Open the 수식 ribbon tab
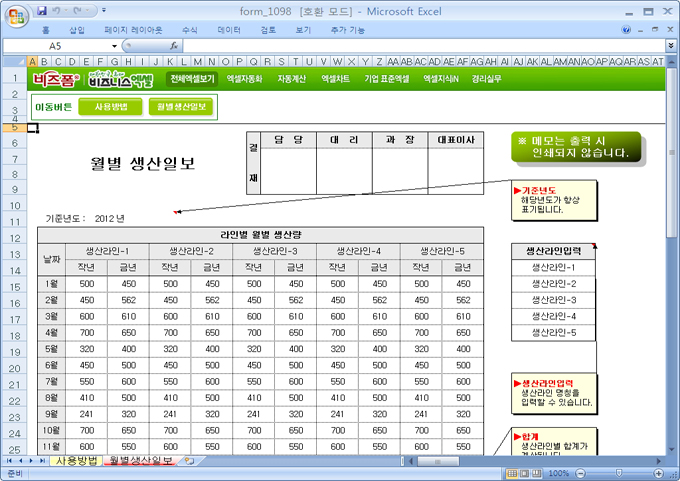Screen dimensions: 680x481 point(190,31)
